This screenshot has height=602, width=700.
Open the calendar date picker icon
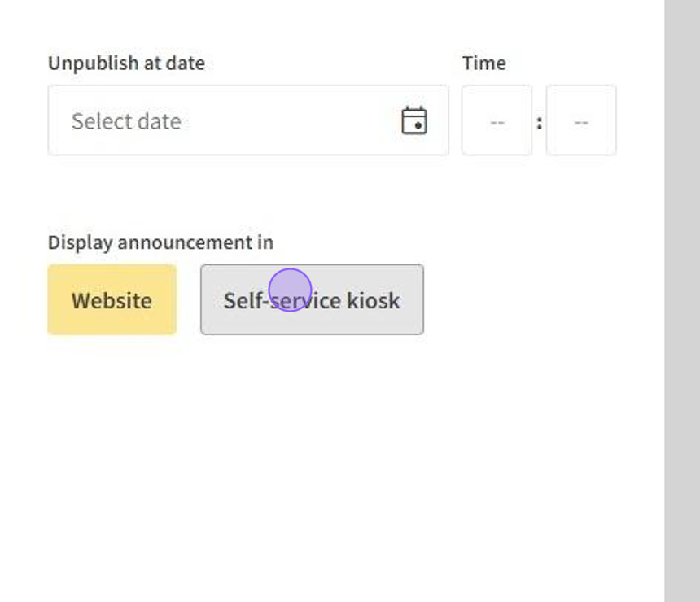pos(414,121)
